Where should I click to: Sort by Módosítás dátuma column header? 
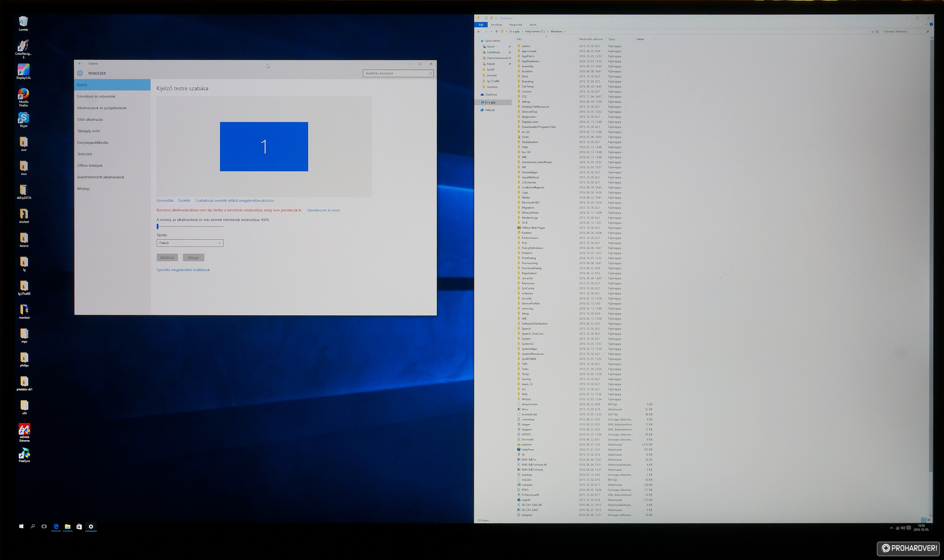pyautogui.click(x=591, y=39)
